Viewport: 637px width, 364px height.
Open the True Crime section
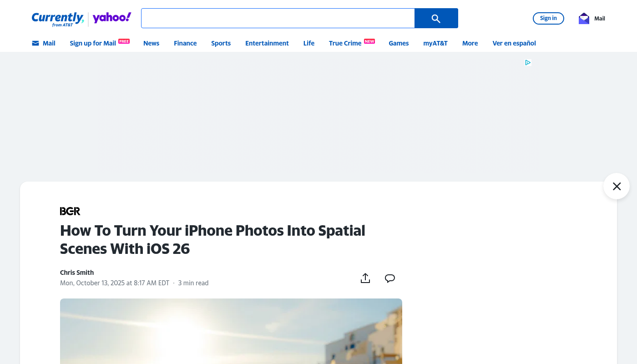click(345, 43)
